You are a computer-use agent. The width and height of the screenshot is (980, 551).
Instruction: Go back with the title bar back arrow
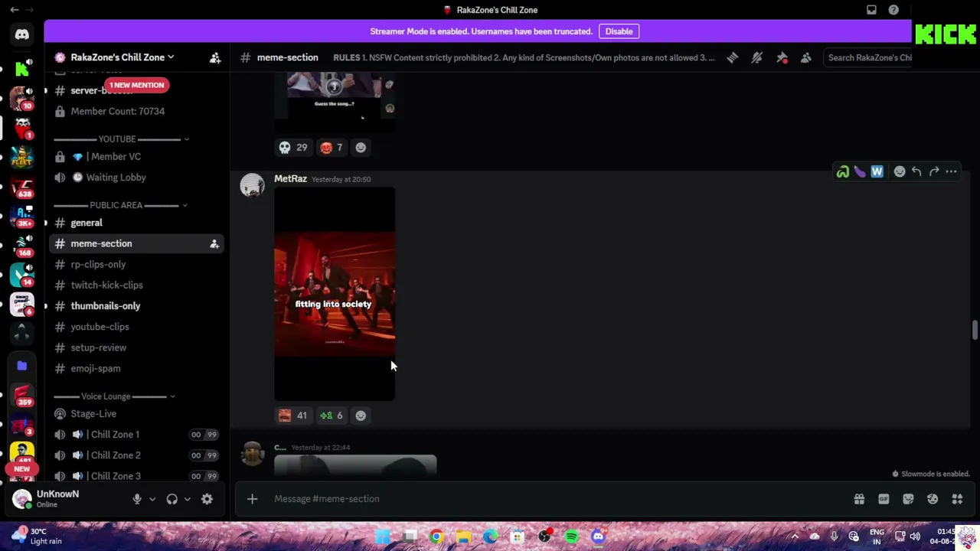coord(14,10)
